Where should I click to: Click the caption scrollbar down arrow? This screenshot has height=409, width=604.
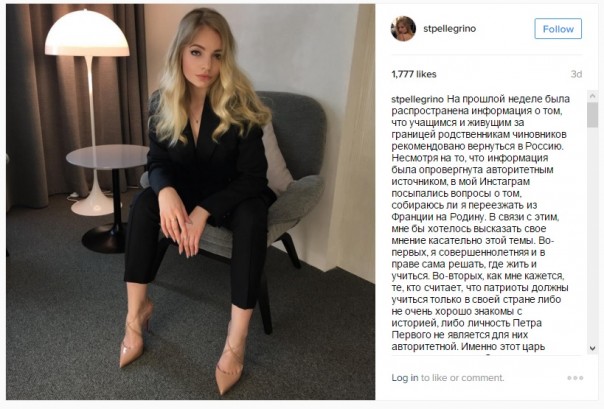click(x=592, y=348)
